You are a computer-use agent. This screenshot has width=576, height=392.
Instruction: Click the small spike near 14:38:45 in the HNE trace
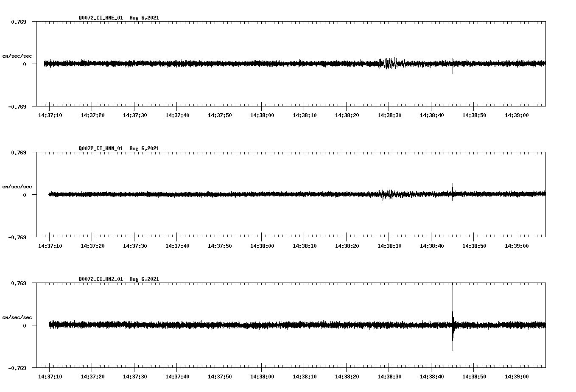click(x=453, y=66)
